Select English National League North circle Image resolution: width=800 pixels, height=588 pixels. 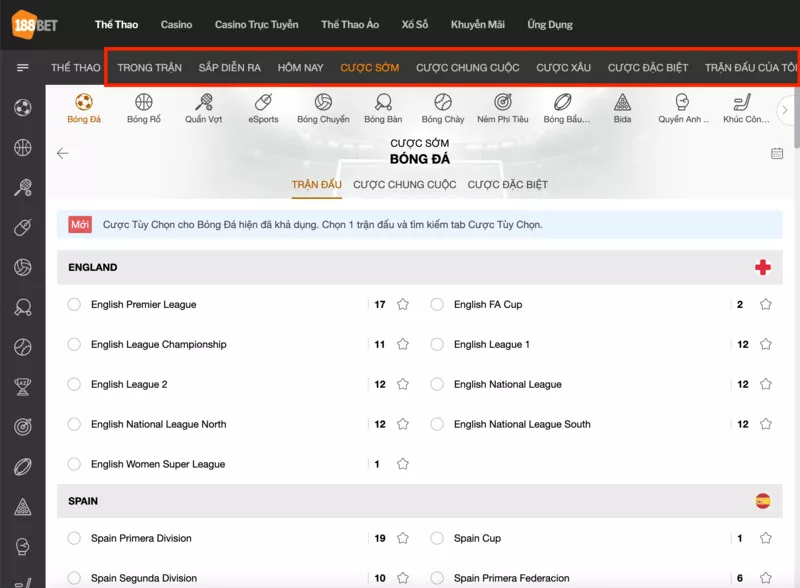click(74, 424)
